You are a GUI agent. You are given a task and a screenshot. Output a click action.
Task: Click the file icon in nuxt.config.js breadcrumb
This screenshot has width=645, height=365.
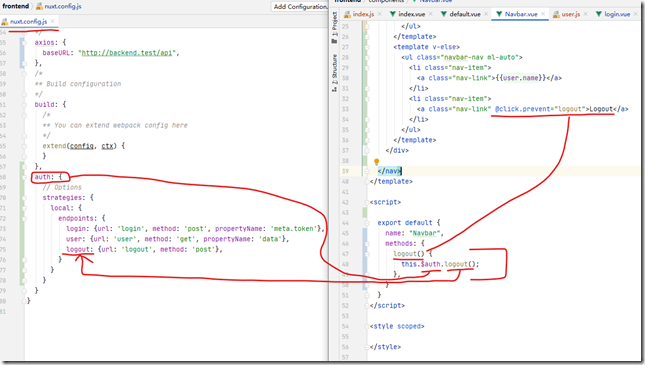[39, 6]
